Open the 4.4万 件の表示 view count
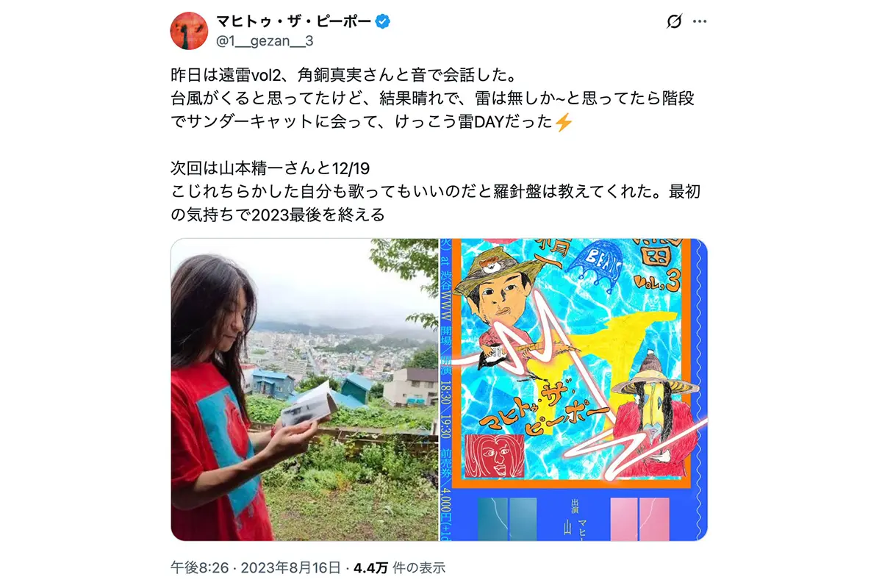This screenshot has height=588, width=882. click(400, 567)
